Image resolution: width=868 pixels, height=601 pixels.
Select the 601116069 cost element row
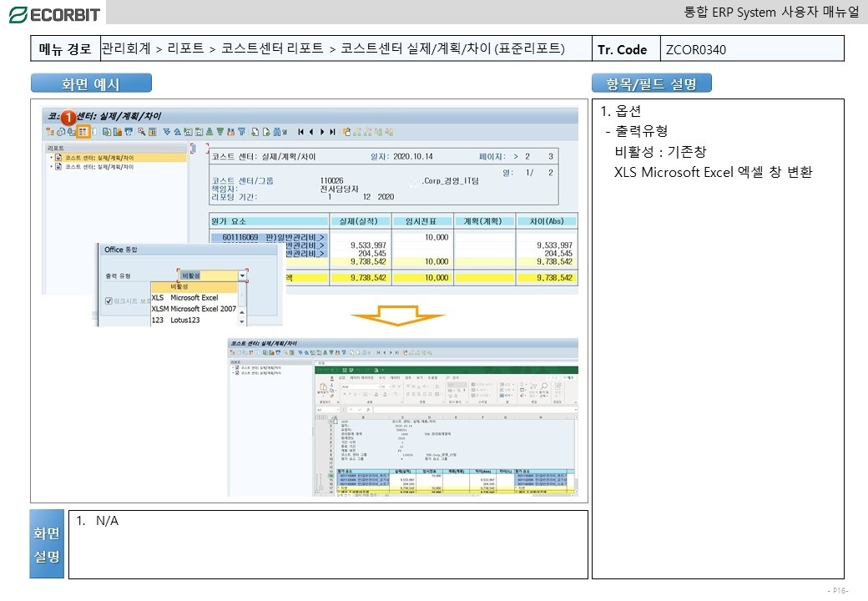[269, 237]
